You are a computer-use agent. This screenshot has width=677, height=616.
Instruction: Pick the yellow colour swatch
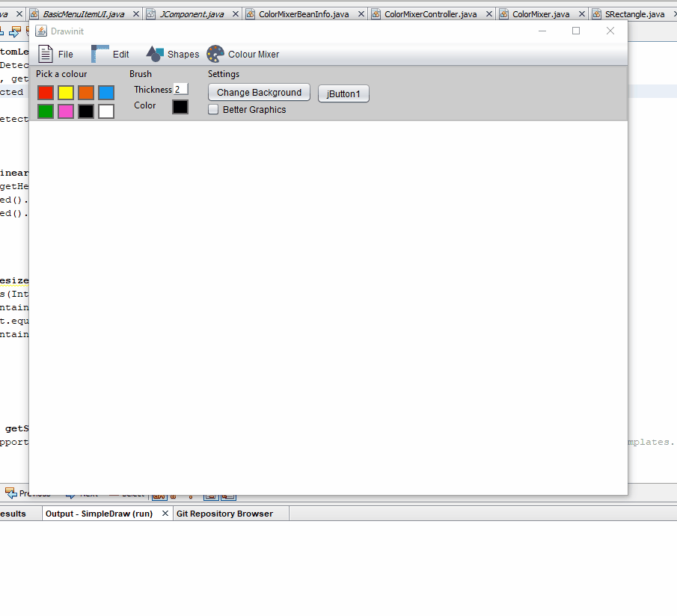pyautogui.click(x=66, y=92)
